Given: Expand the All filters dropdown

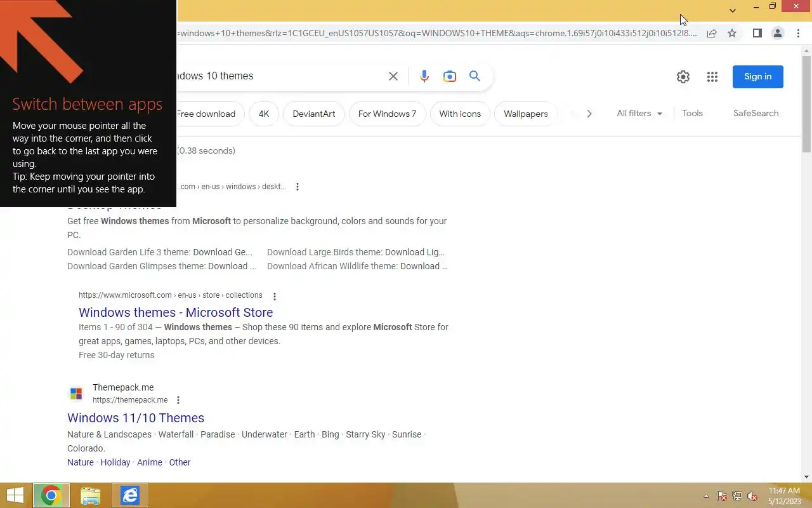Looking at the screenshot, I should point(639,113).
